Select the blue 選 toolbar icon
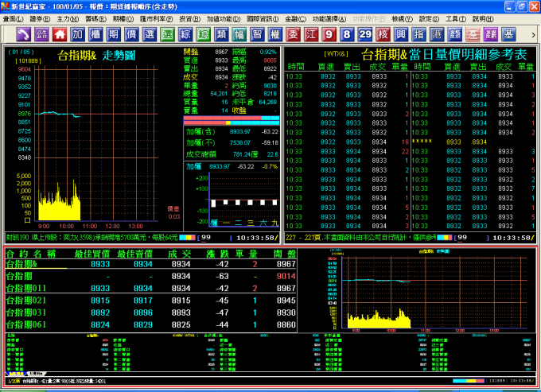This screenshot has height=392, width=541. 150,34
